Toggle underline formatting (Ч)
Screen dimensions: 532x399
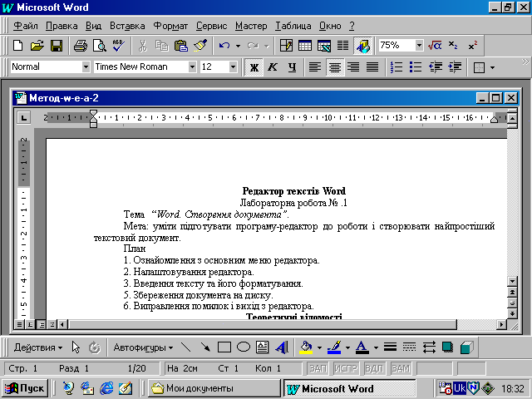(292, 67)
